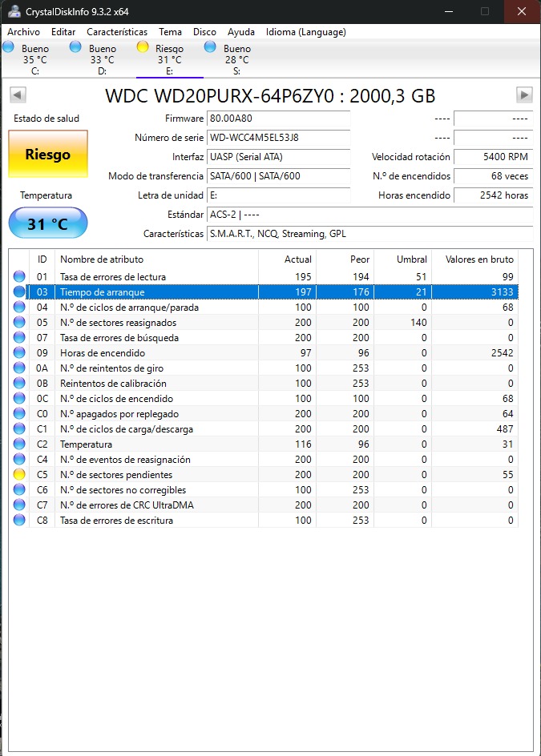This screenshot has height=756, width=541.
Task: Select drive E: Riesgo tab
Action: (x=169, y=59)
